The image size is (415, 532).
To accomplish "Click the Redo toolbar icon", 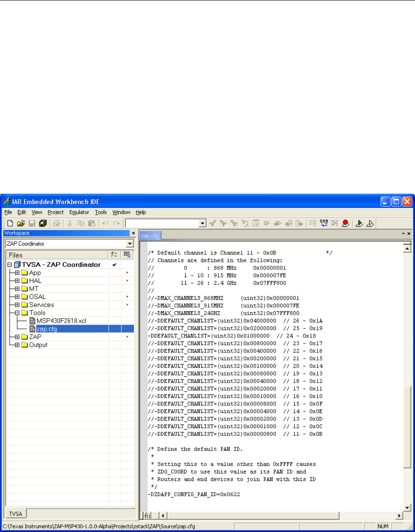I will click(x=116, y=223).
